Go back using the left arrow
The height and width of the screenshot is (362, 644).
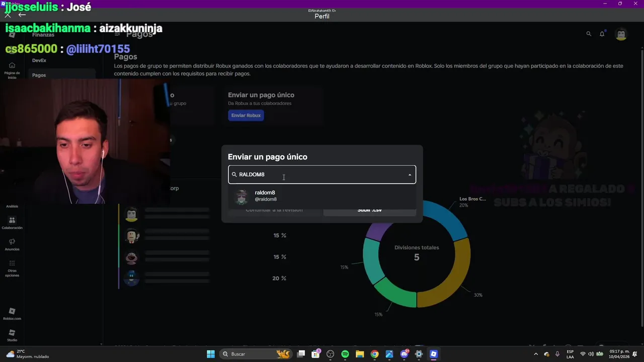(x=22, y=15)
